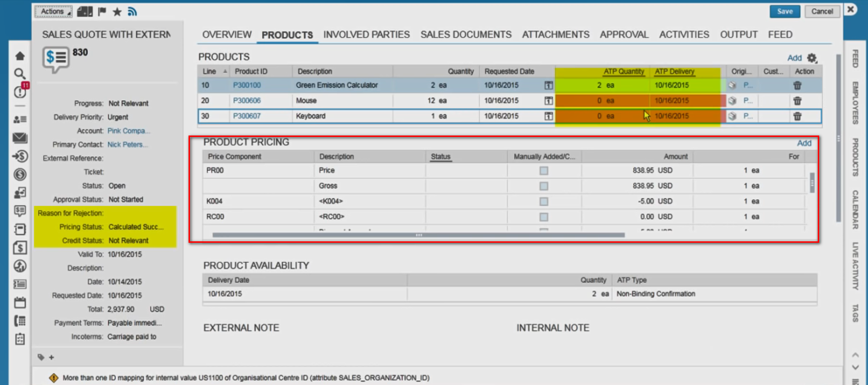Expand the right pane down chevron
Viewport: 868px width, 385px height.
pyautogui.click(x=856, y=367)
